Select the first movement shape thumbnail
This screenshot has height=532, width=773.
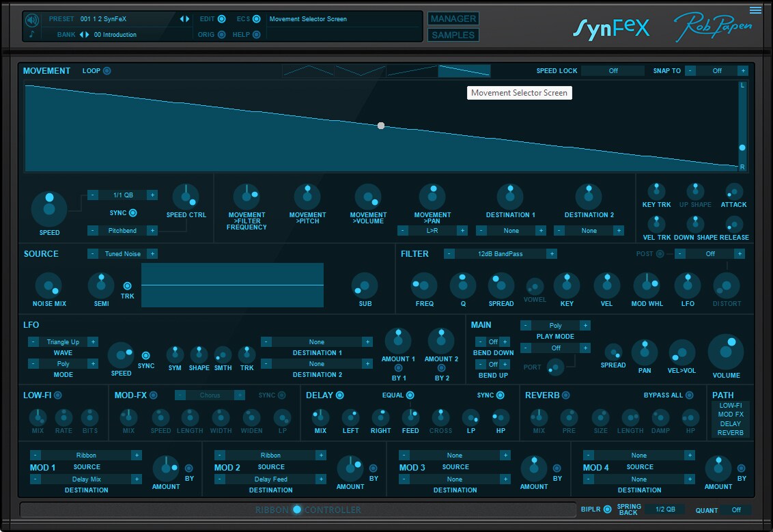(308, 70)
